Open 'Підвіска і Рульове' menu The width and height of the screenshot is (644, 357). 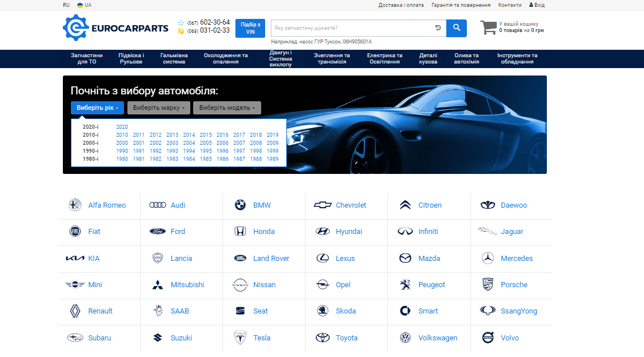131,59
